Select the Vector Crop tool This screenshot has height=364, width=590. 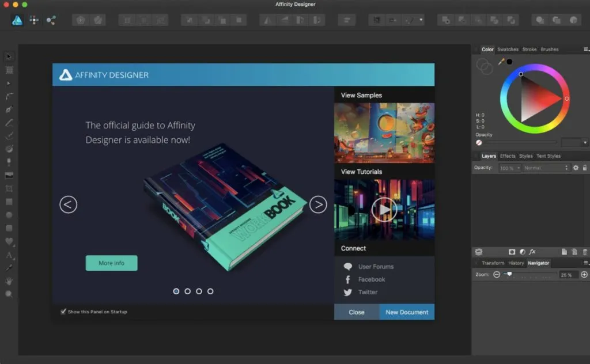coord(9,188)
